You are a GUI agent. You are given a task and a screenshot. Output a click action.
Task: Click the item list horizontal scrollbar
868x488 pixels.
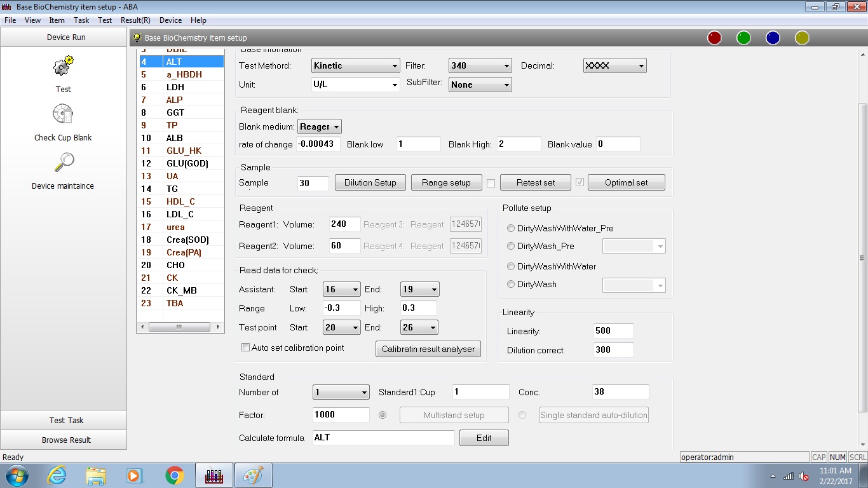(x=180, y=327)
